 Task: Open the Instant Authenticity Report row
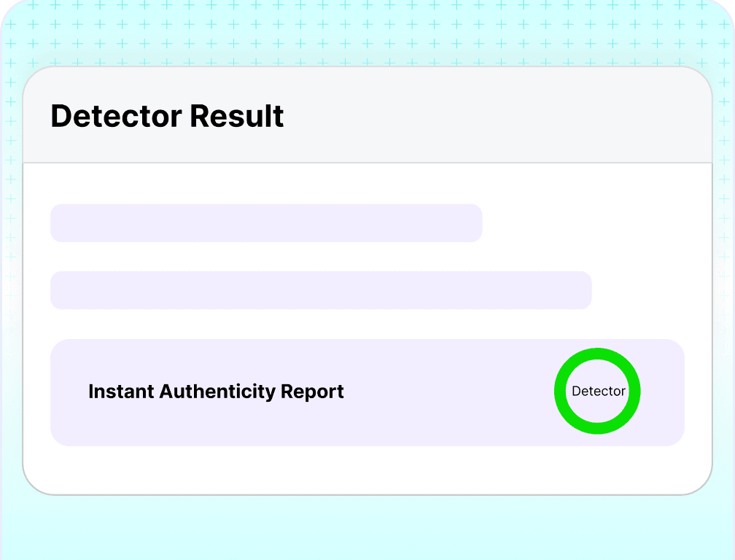(x=367, y=393)
